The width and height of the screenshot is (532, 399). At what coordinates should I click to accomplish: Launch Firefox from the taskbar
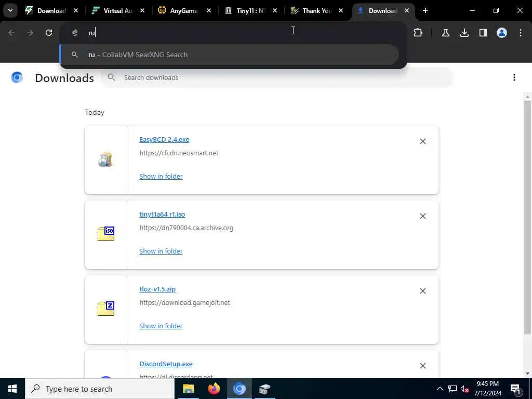pyautogui.click(x=214, y=389)
